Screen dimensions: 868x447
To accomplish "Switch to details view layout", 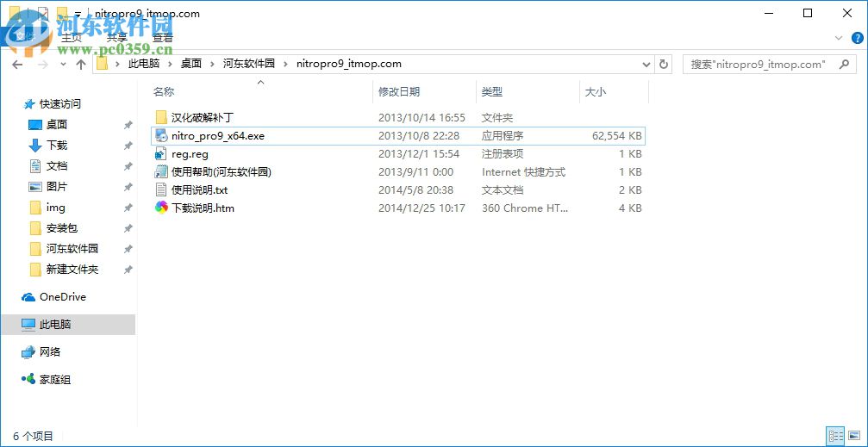I will point(834,436).
